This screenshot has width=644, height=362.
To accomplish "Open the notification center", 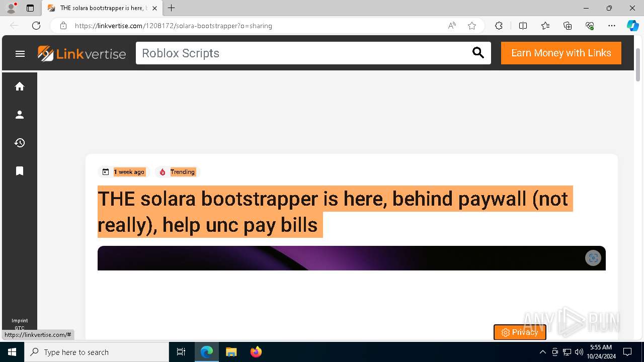I will click(627, 352).
